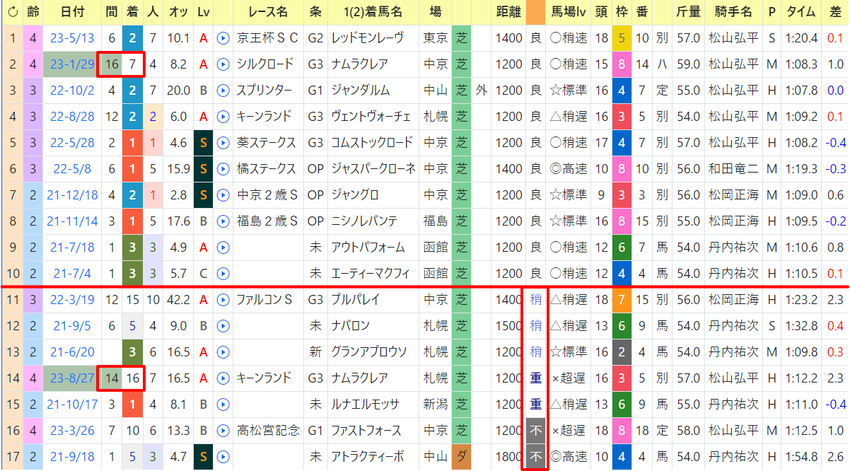Viewport: 850px width, 471px height.
Task: Play the 中京2歳S race video icon
Action: [223, 195]
